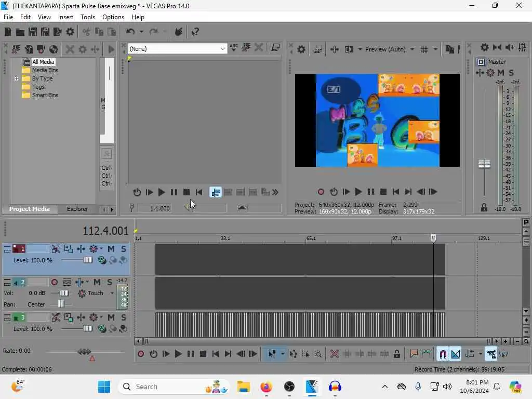The width and height of the screenshot is (532, 399).
Task: Toggle Master bus solo S button
Action: pos(511,73)
